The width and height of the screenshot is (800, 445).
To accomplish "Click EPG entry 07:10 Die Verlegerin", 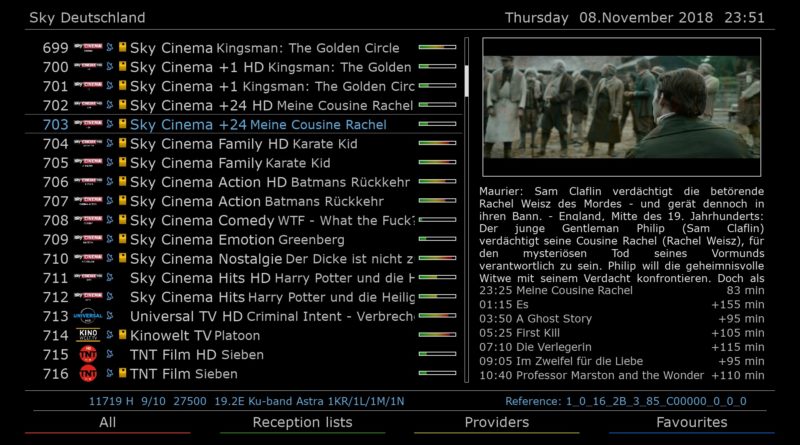I will coord(621,347).
